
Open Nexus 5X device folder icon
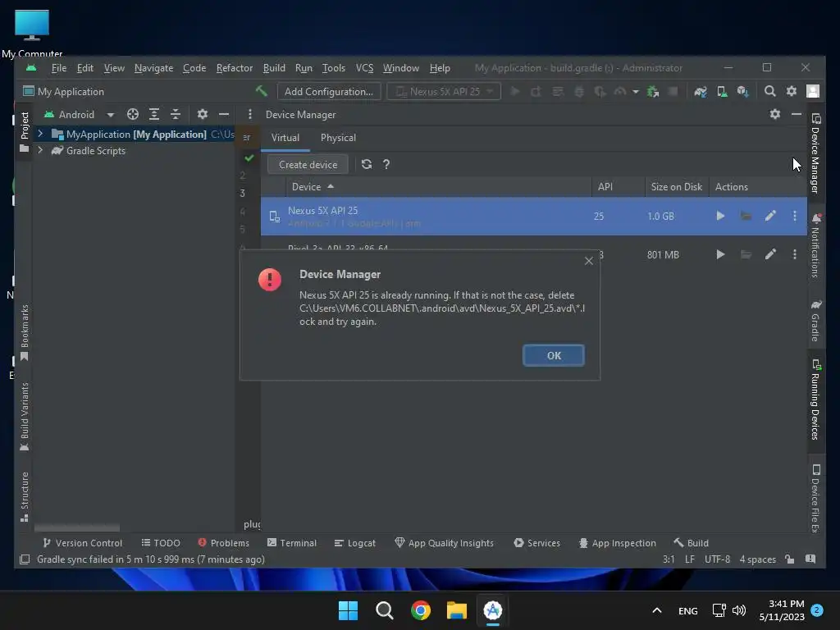click(x=746, y=216)
